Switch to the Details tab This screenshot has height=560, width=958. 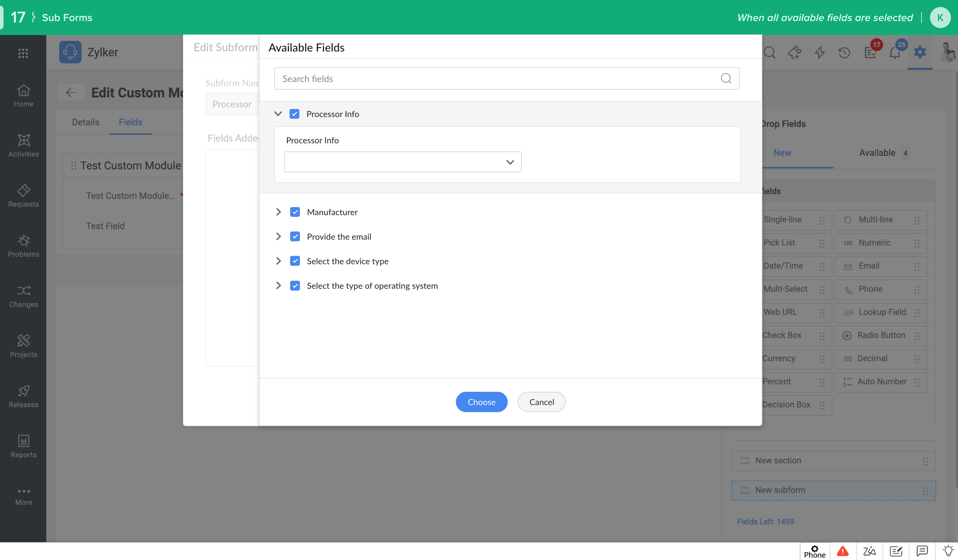tap(85, 122)
